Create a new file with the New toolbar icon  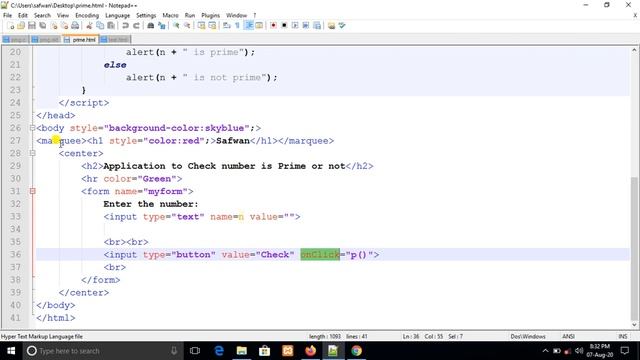10,26
